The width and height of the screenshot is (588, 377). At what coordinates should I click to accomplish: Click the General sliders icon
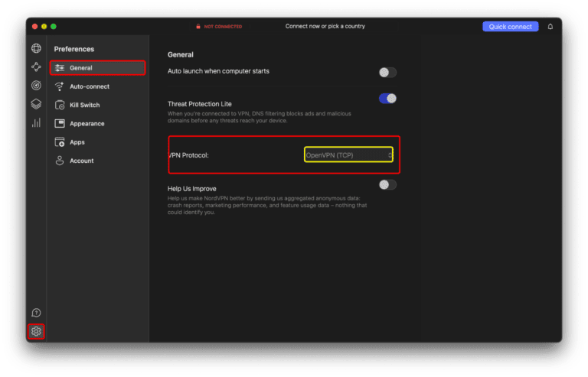(60, 68)
